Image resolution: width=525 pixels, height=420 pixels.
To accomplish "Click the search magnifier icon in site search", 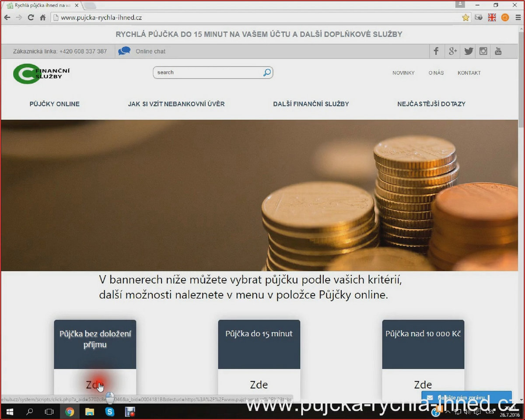I will click(266, 73).
